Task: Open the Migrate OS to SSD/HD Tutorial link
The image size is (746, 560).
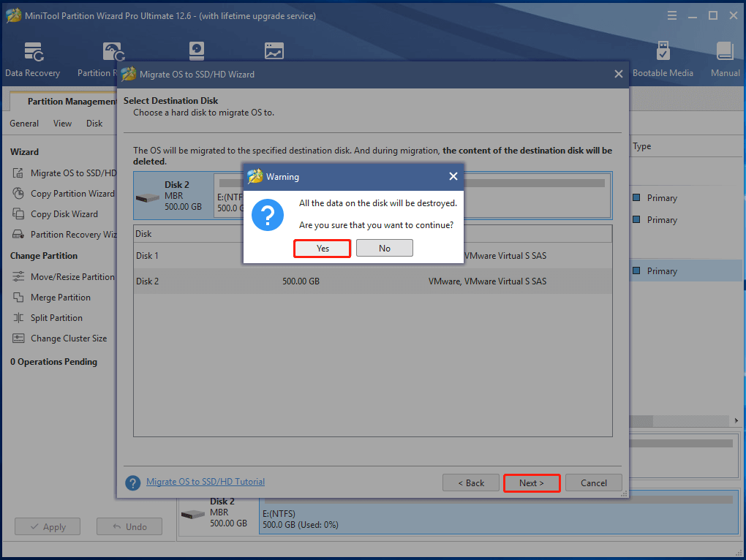Action: click(x=206, y=482)
